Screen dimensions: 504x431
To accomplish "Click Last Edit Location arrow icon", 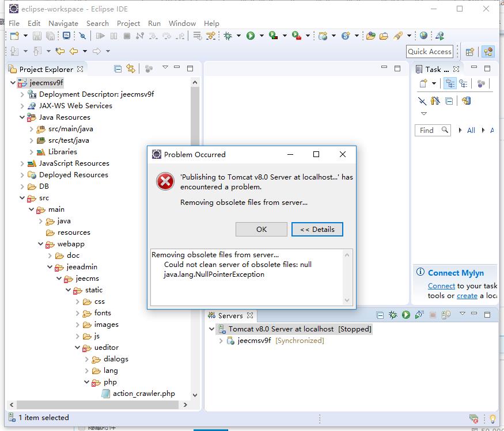I will (60, 51).
